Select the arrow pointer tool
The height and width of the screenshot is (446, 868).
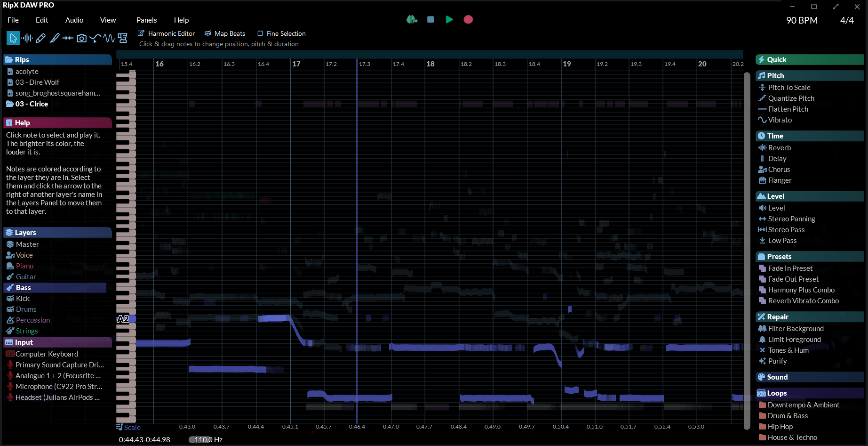coord(13,38)
